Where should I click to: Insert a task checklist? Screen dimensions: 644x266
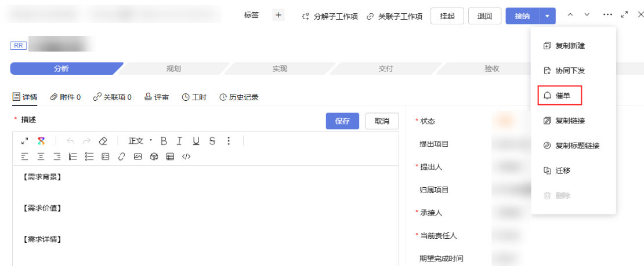click(106, 156)
